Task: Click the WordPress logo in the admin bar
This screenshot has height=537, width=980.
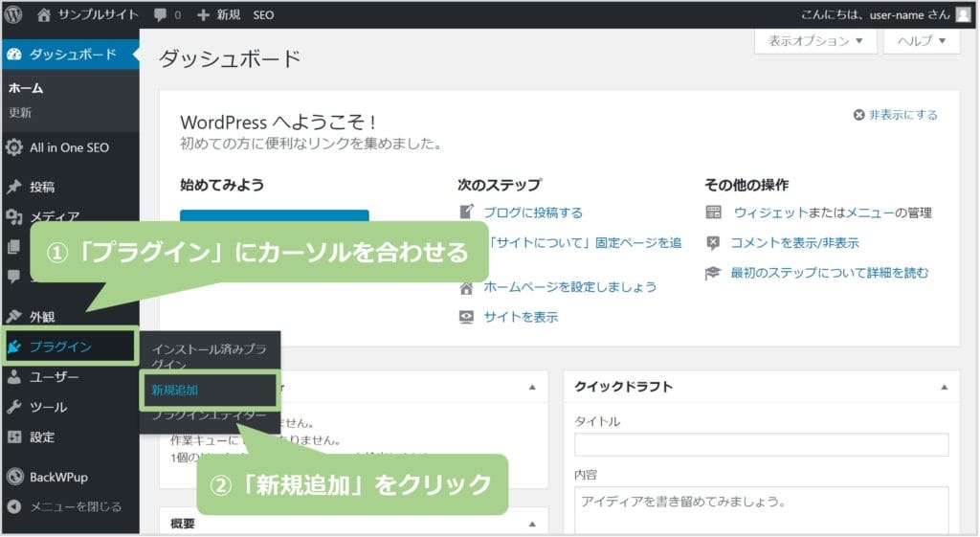Action: [x=13, y=14]
